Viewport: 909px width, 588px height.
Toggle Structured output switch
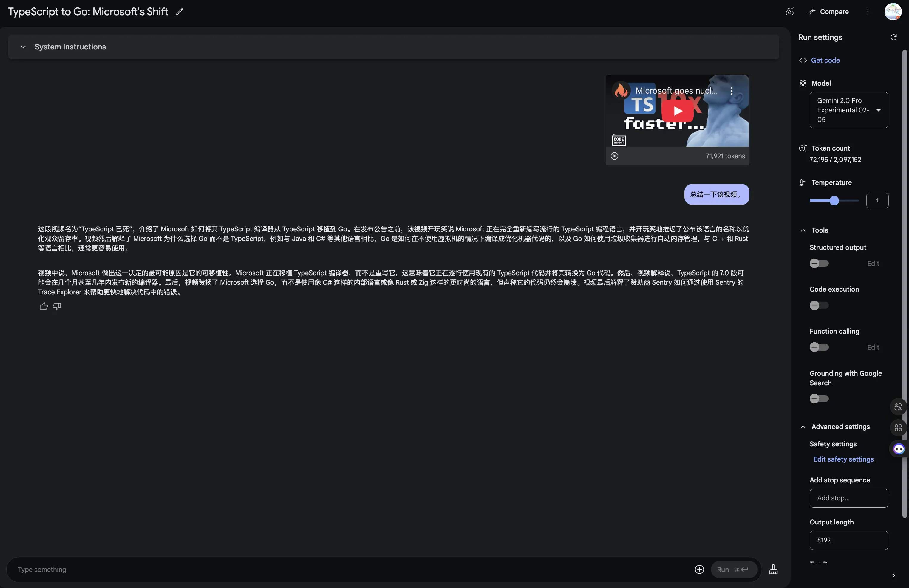[819, 264]
